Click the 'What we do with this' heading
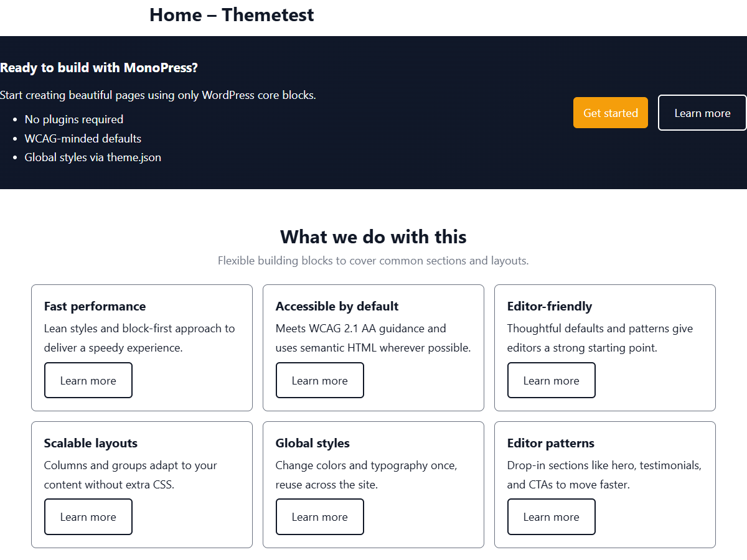The height and width of the screenshot is (560, 747). point(373,236)
